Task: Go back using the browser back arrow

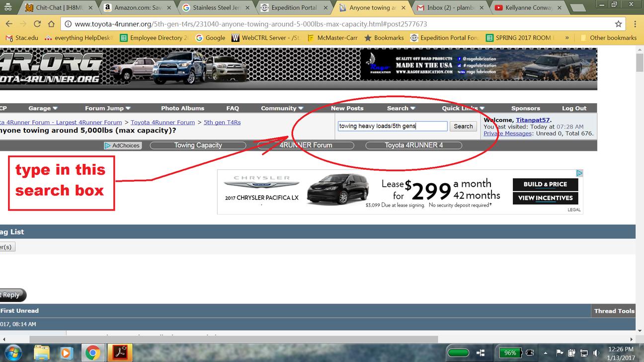Action: 9,24
